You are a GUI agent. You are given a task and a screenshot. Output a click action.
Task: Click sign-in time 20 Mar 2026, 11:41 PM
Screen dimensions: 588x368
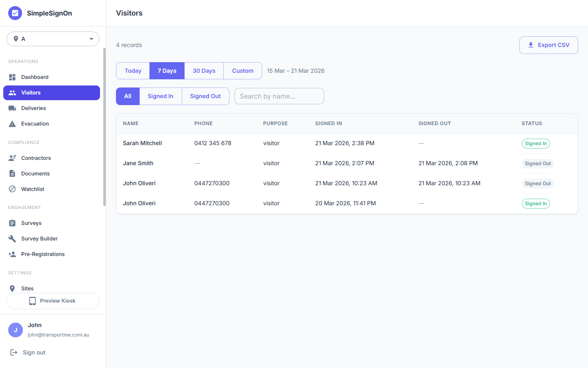(x=345, y=204)
